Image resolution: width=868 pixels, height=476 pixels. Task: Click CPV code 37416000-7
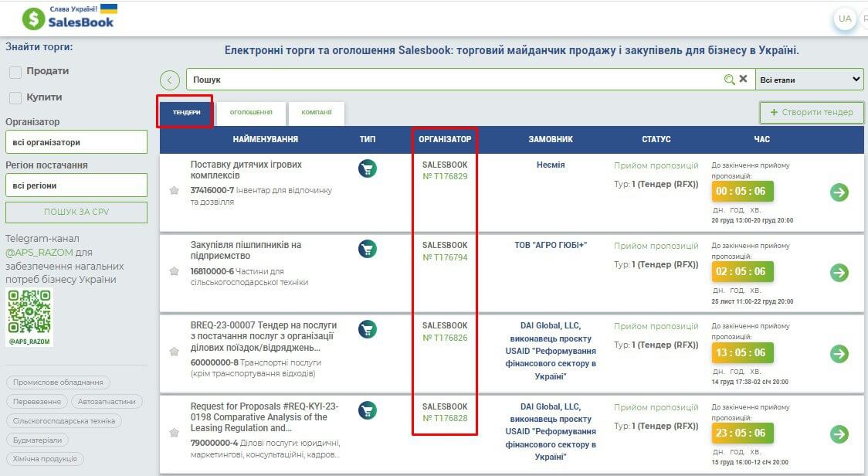coord(212,190)
